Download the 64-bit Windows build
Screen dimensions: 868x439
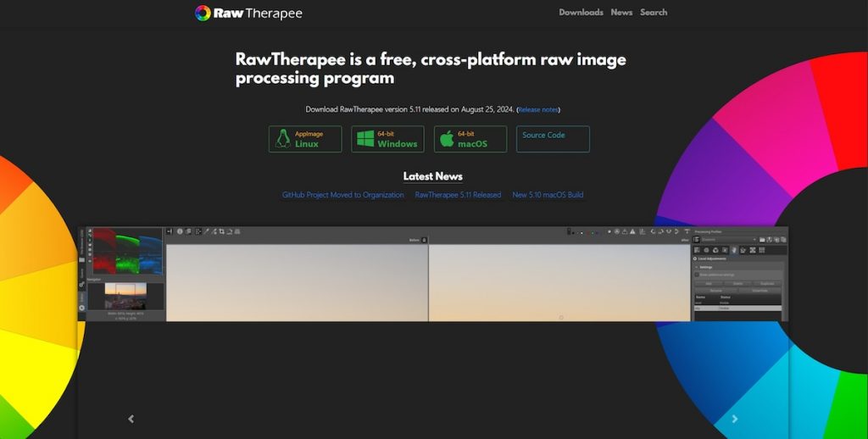coord(387,139)
